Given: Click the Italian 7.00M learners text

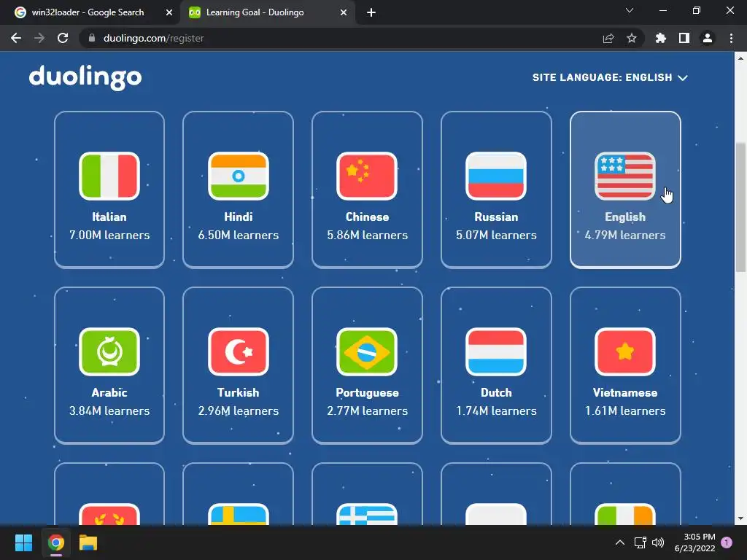Looking at the screenshot, I should [109, 236].
